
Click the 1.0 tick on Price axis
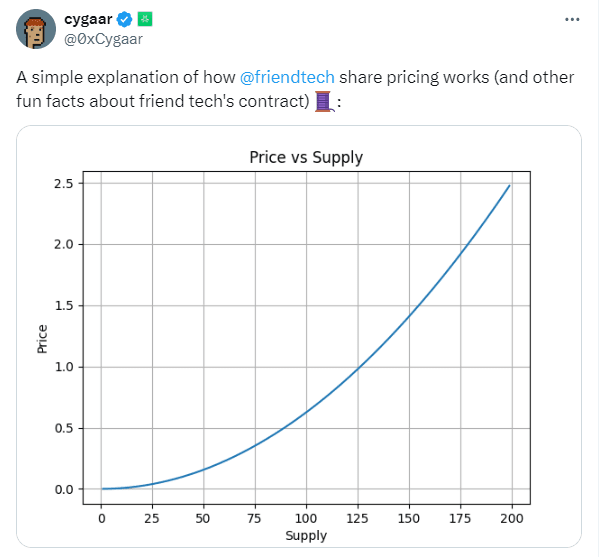[x=64, y=367]
